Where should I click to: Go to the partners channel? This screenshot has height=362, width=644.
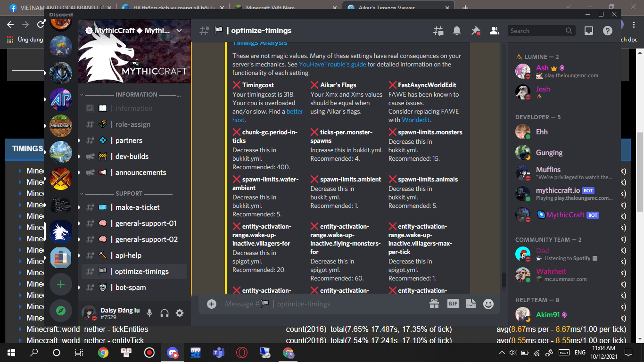tap(134, 140)
